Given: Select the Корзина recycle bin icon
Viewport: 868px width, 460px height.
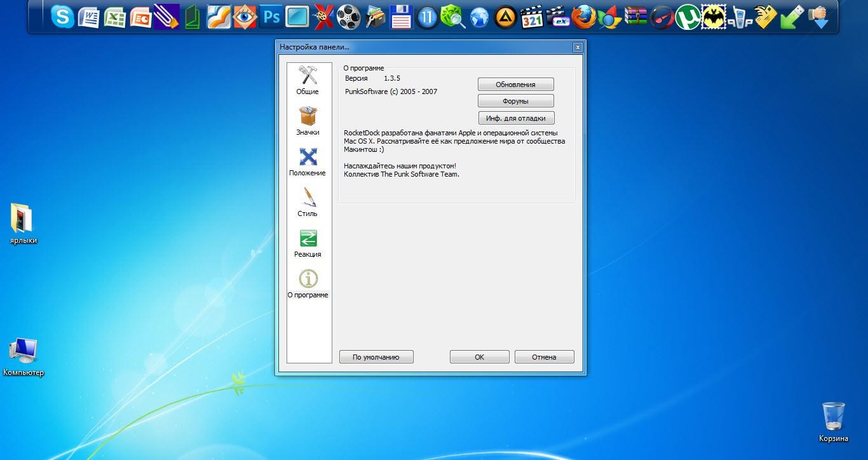Looking at the screenshot, I should tap(833, 422).
